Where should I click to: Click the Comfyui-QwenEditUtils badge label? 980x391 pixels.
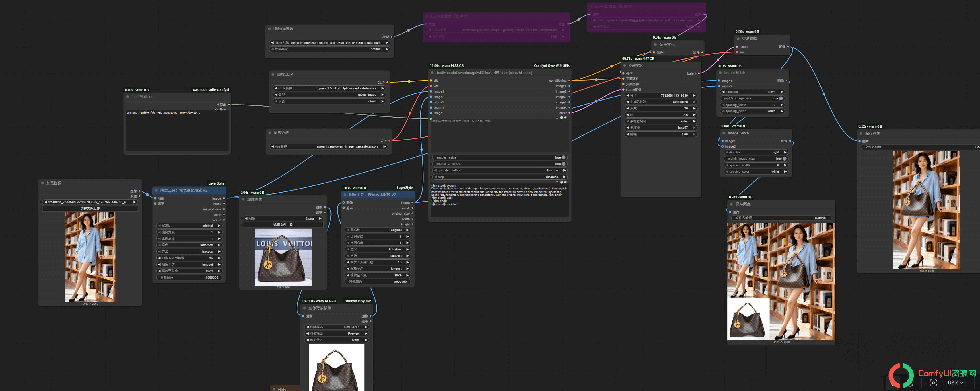tap(552, 66)
